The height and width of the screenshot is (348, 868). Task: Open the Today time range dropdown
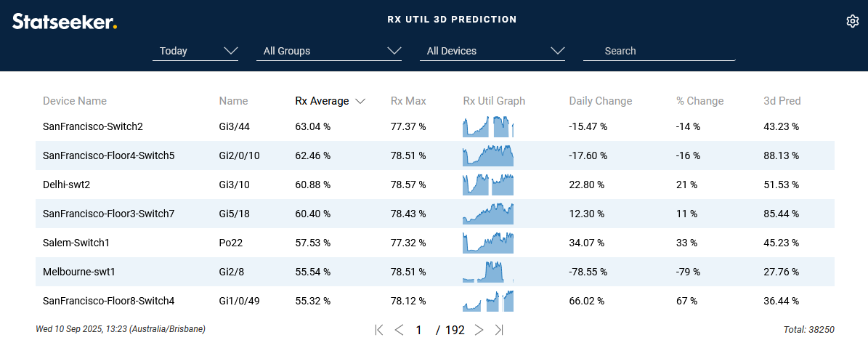click(x=195, y=51)
